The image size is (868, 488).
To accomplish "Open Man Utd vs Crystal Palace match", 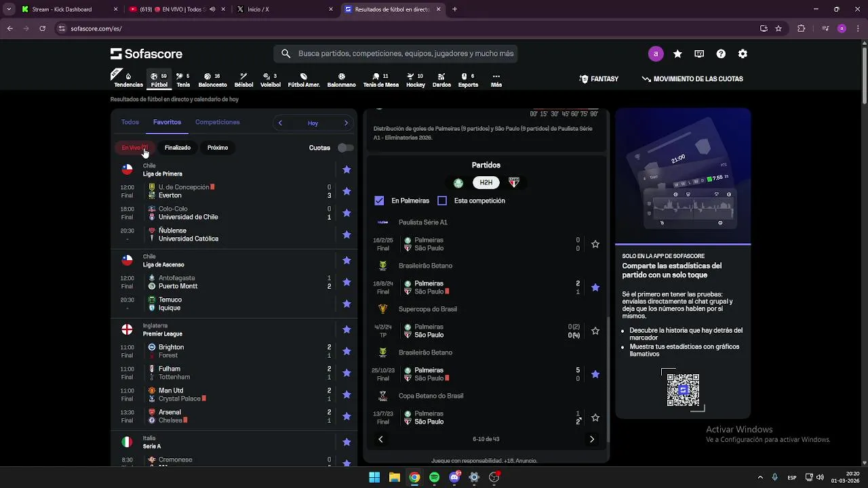I will [x=224, y=394].
